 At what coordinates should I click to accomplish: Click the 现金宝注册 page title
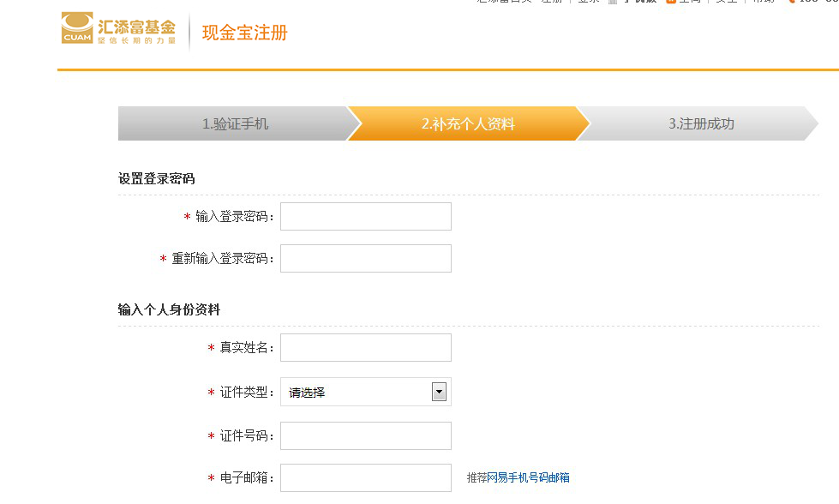pyautogui.click(x=244, y=33)
